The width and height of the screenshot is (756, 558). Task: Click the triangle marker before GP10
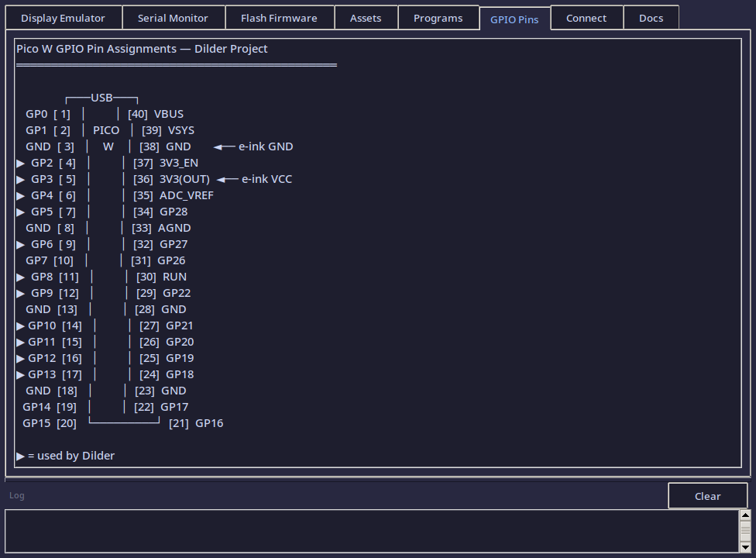point(21,325)
